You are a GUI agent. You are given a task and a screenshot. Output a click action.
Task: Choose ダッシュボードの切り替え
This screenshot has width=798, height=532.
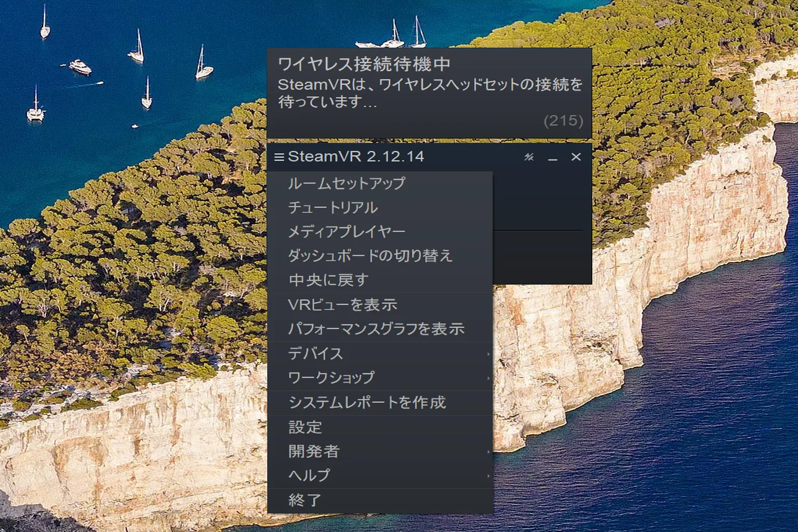[x=380, y=256]
